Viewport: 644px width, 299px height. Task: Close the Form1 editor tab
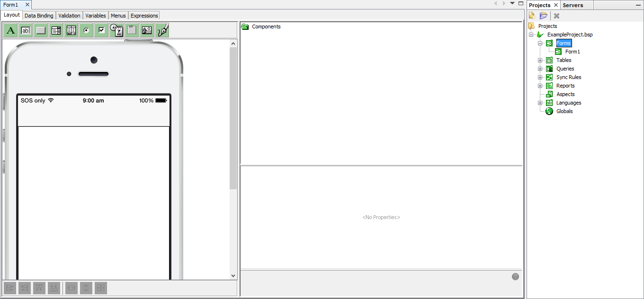[x=27, y=5]
